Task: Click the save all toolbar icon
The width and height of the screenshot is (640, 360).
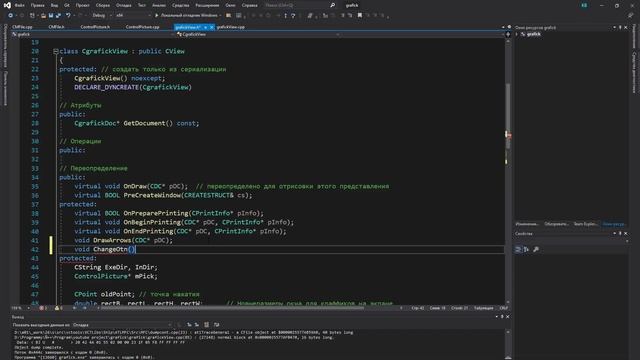Action: (x=58, y=16)
